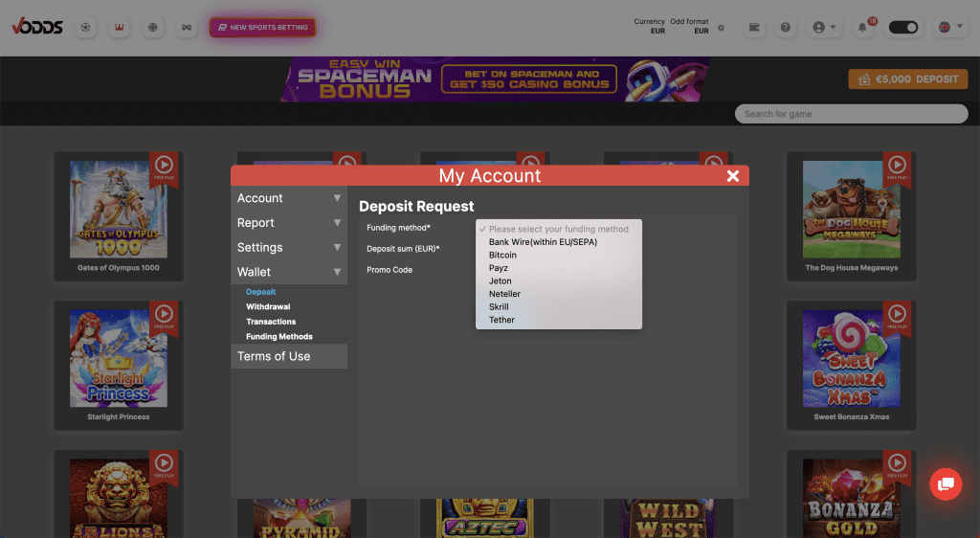
Task: Click the New Sports Betting button
Action: (x=262, y=28)
